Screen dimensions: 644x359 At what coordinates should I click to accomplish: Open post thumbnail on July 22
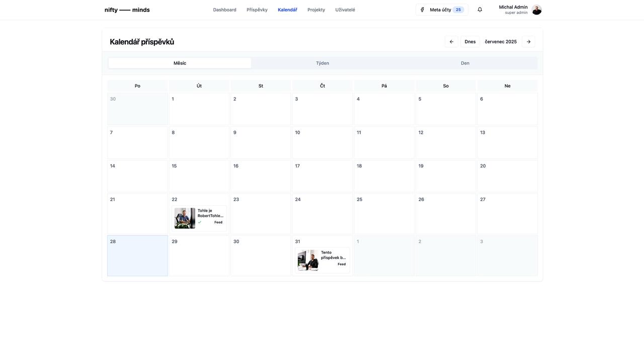[x=185, y=218]
